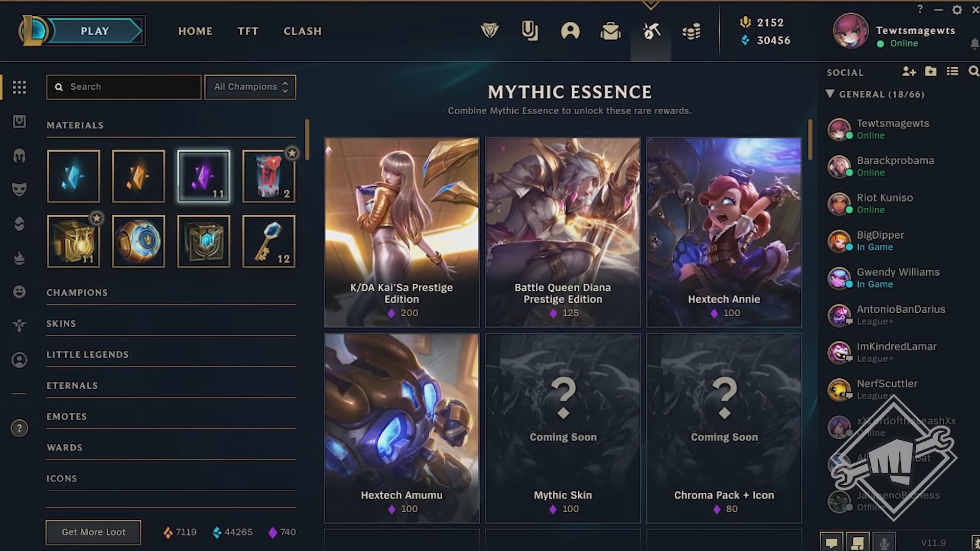Screen dimensions: 980x551
Task: Select K/DA Kai'Sa Prestige Edition card
Action: (402, 232)
